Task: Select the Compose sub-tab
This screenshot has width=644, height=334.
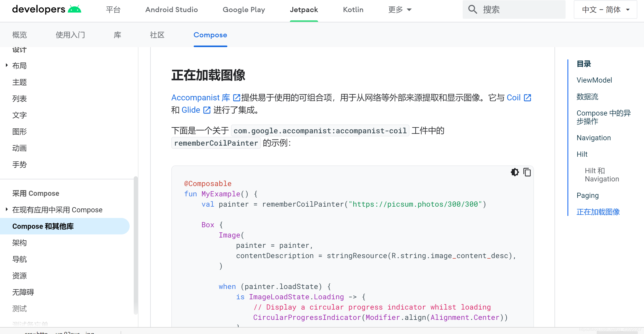Action: tap(210, 35)
